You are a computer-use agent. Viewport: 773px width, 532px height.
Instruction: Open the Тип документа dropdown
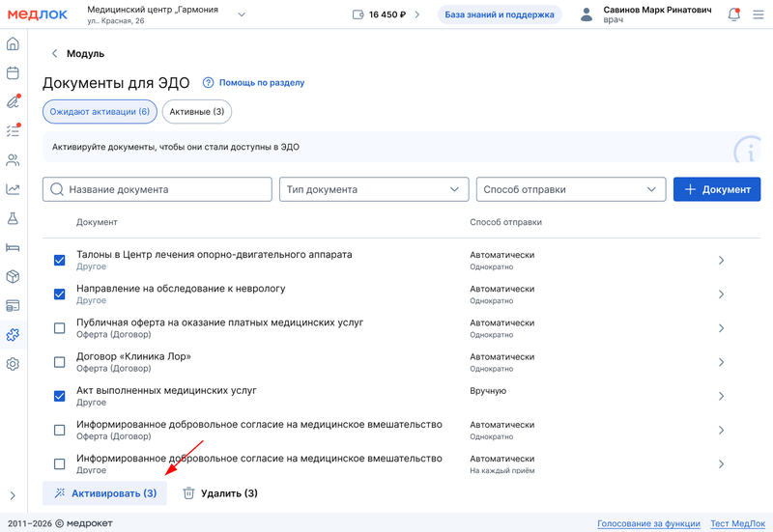click(x=374, y=189)
